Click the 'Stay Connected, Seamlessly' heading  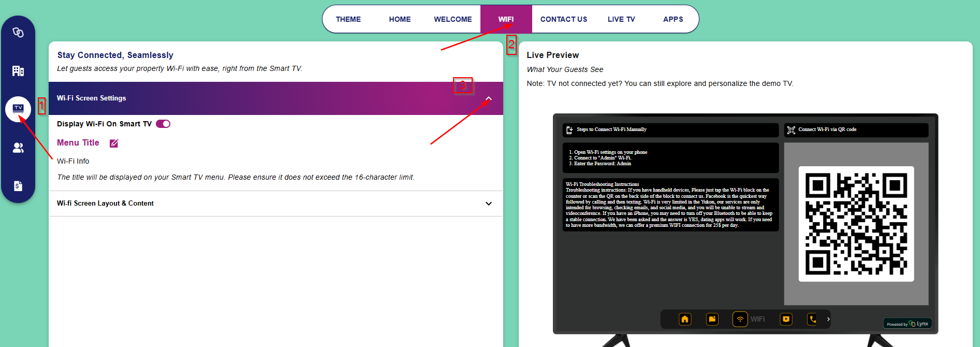(115, 55)
